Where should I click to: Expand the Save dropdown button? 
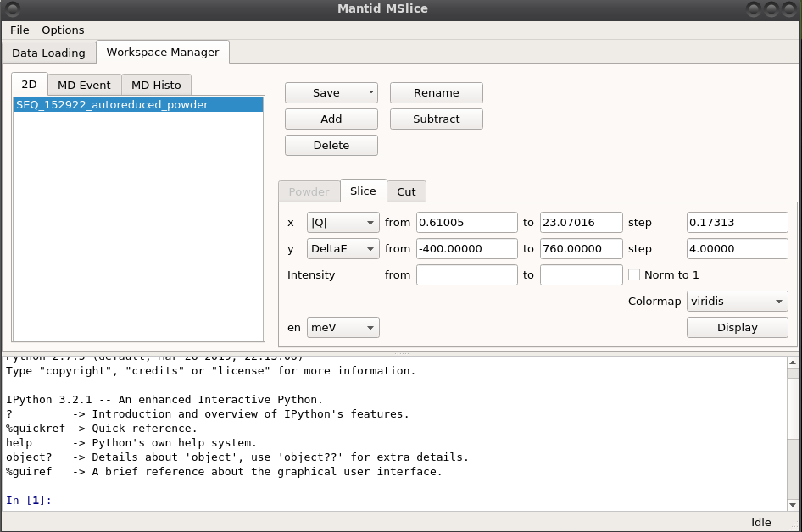(370, 93)
